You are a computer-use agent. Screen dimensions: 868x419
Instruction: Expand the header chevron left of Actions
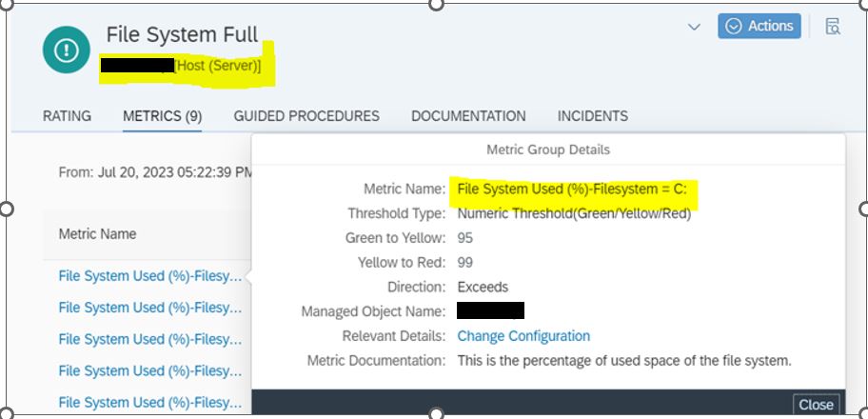click(694, 28)
